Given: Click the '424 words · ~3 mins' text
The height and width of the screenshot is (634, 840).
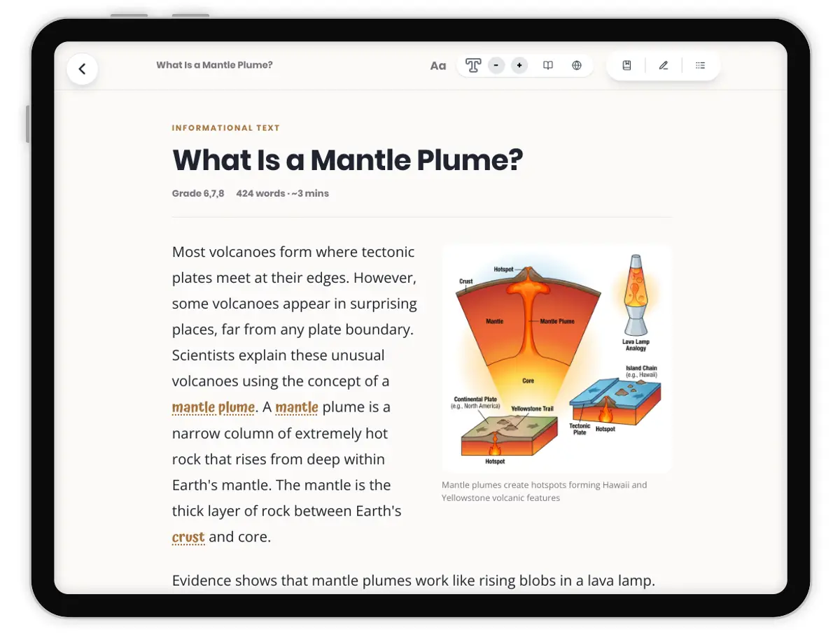Looking at the screenshot, I should point(282,193).
